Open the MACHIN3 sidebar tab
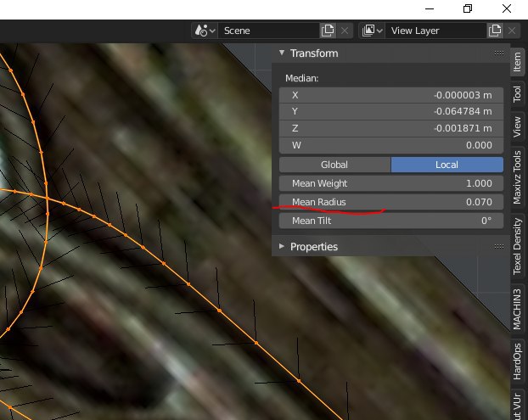 pos(518,309)
